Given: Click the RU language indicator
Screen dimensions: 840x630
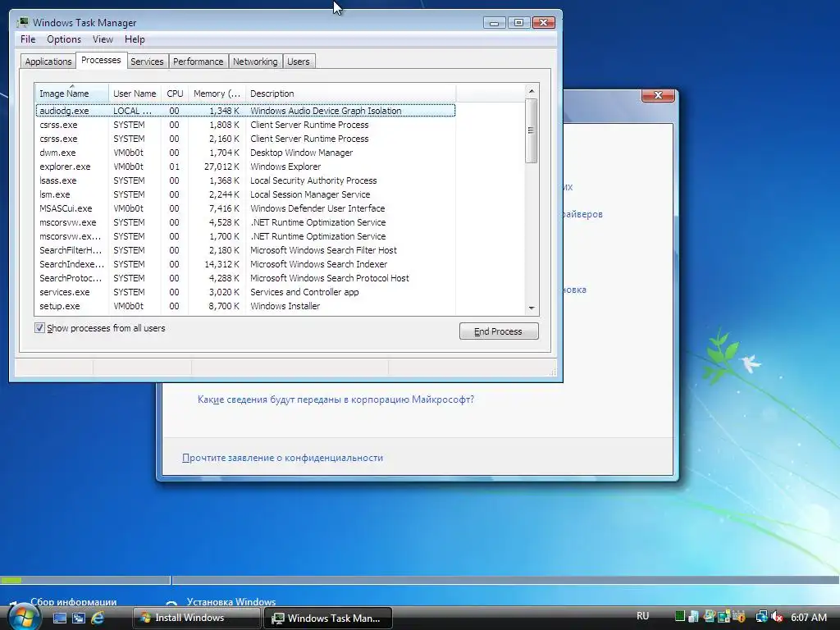Looking at the screenshot, I should (x=643, y=616).
